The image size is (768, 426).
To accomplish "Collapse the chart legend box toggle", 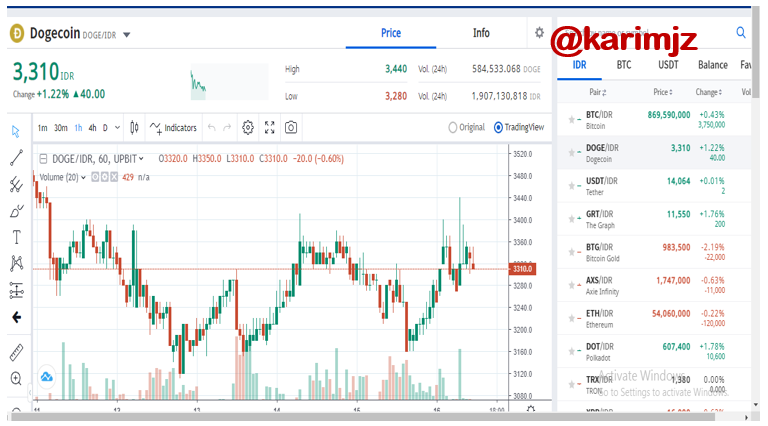I will pyautogui.click(x=43, y=159).
